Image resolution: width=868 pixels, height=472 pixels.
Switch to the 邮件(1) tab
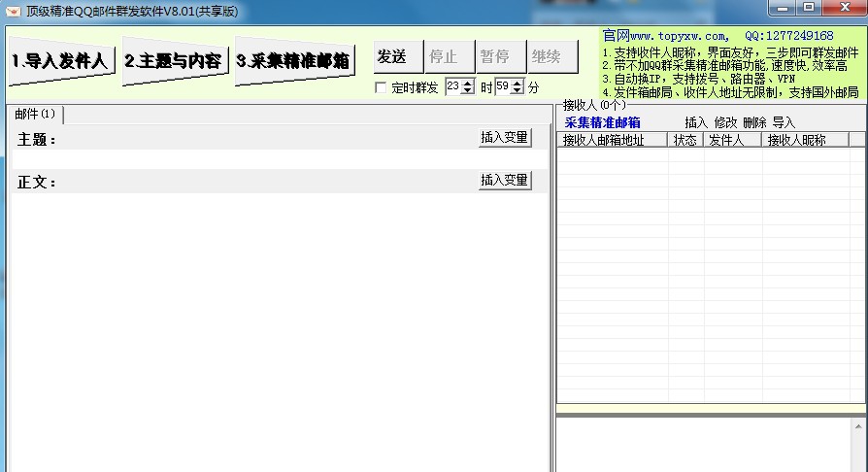point(35,115)
